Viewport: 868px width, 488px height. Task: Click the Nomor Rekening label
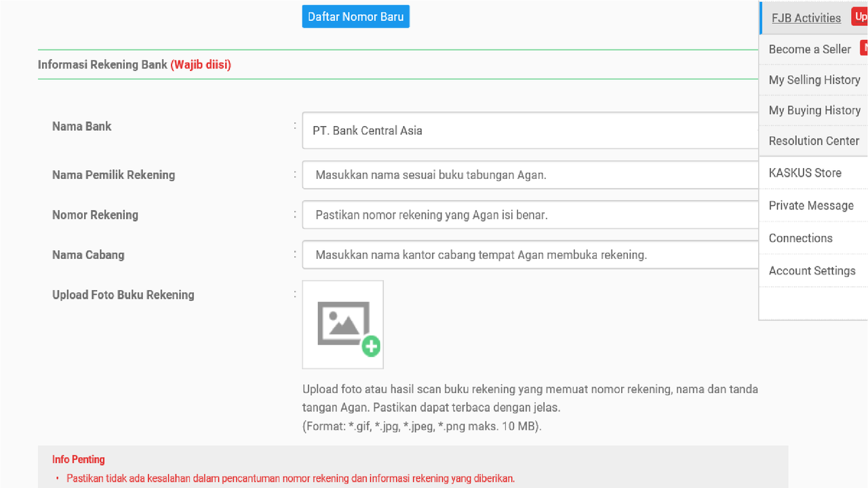point(95,215)
